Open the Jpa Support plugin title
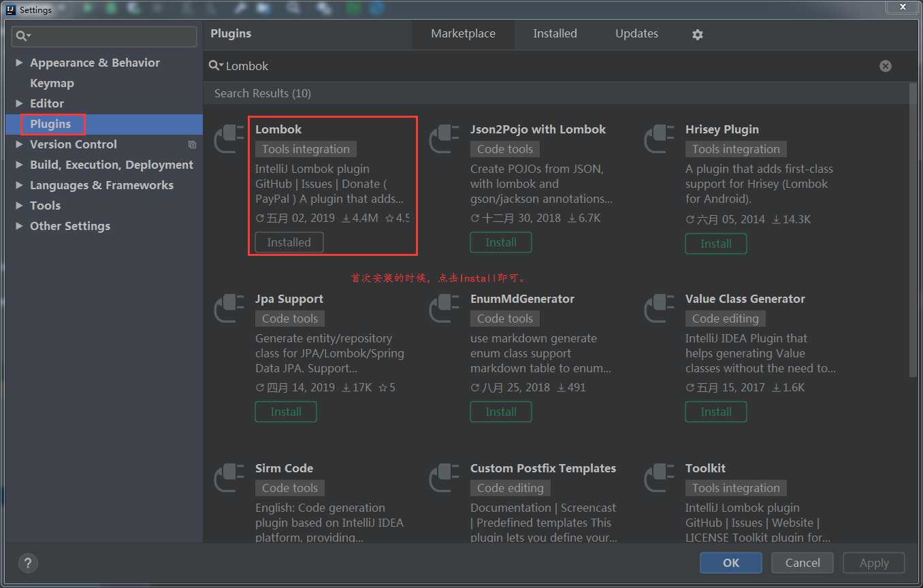Screen dimensions: 923x588 (x=289, y=299)
